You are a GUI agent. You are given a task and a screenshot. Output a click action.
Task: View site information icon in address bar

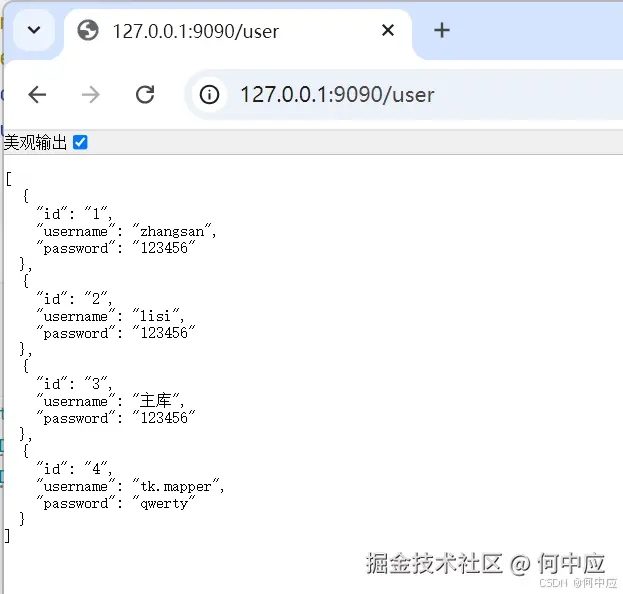pyautogui.click(x=209, y=95)
